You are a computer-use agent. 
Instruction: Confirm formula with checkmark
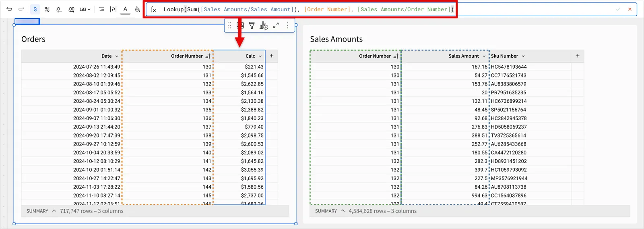618,9
